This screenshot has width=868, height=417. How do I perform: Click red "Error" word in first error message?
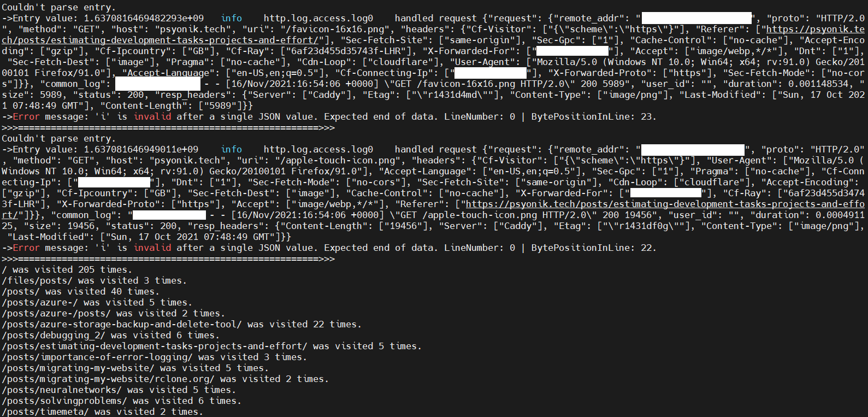[x=26, y=117]
